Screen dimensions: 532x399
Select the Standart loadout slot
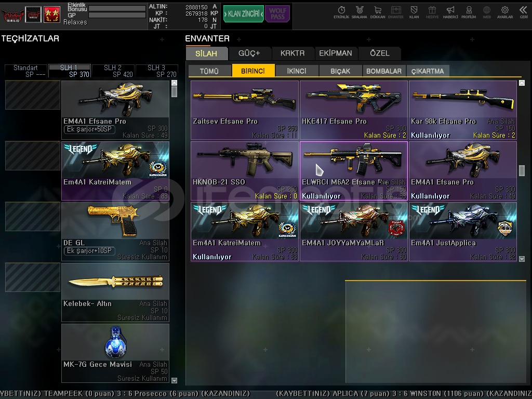pyautogui.click(x=26, y=71)
